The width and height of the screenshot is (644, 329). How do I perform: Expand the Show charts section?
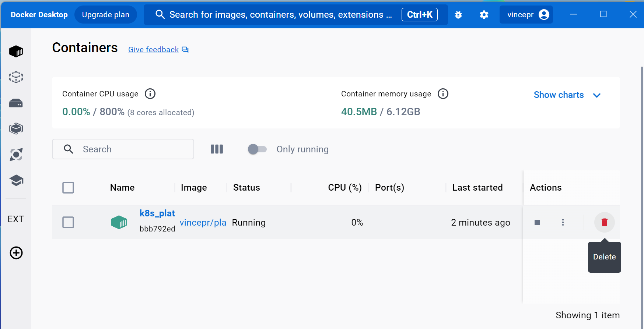(567, 95)
